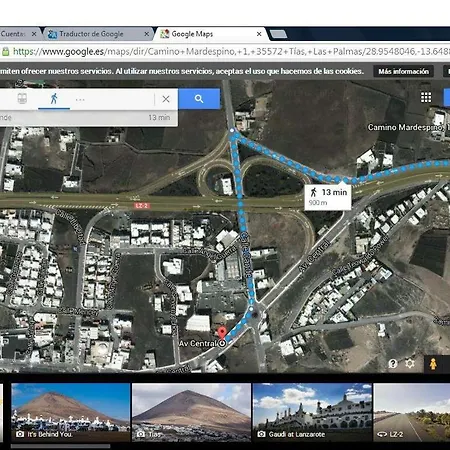Viewport: 450px width, 450px height.
Task: Select the transit directions mode icon
Action: pyautogui.click(x=22, y=98)
